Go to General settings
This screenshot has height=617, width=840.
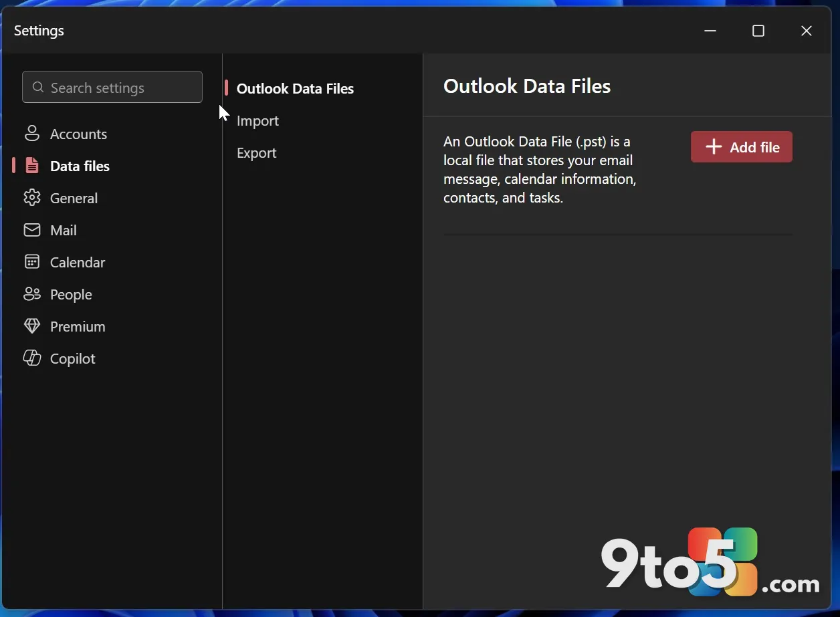coord(74,198)
